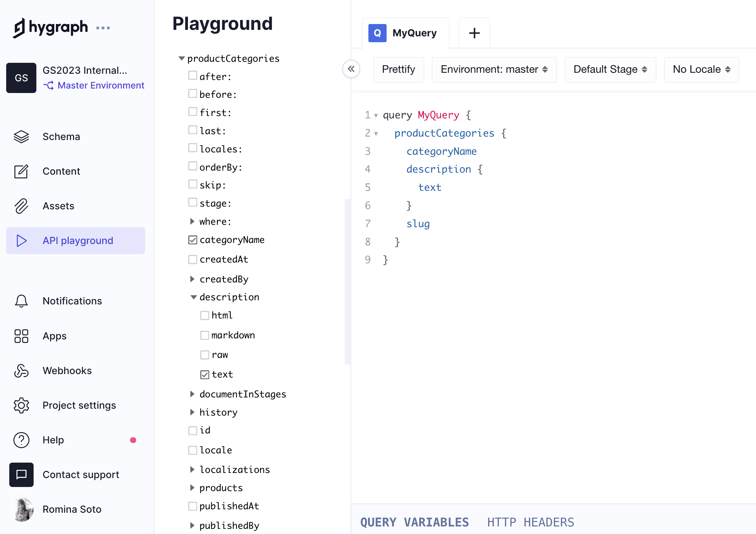Image resolution: width=756 pixels, height=534 pixels.
Task: Expand the where: filter argument
Action: tap(192, 221)
